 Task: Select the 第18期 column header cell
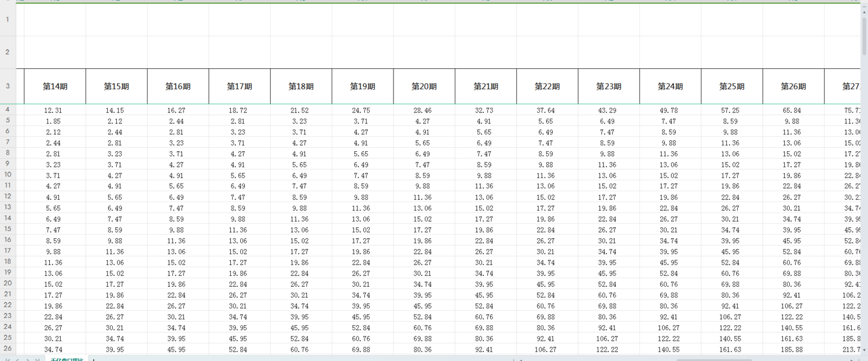coord(301,86)
